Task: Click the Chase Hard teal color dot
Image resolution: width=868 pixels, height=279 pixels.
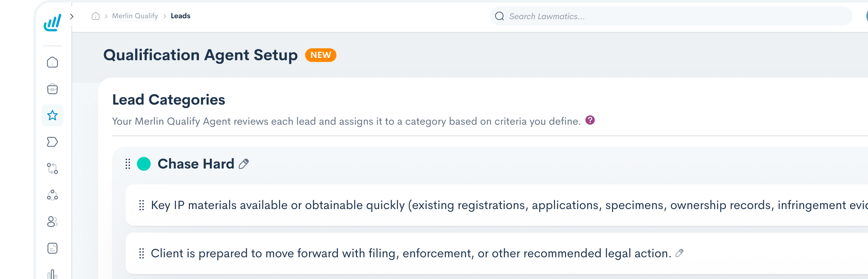Action: (144, 164)
